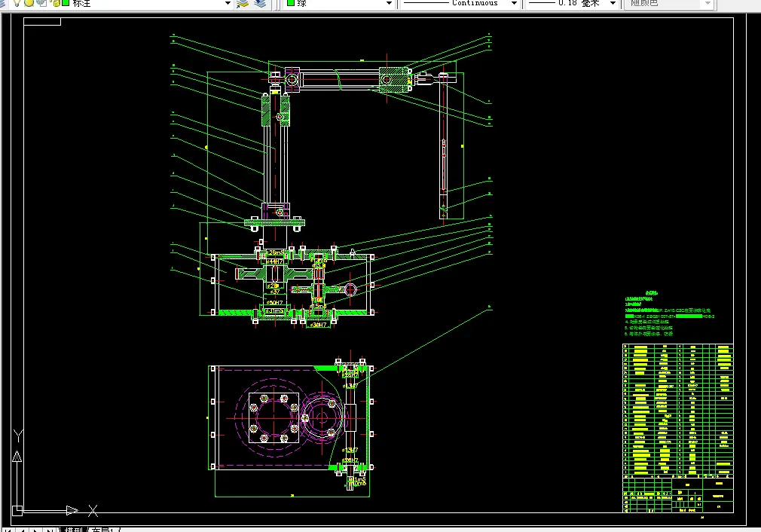Click the green color swatch labeled 绿
Viewport: 761px width, 532px height.
pyautogui.click(x=291, y=3)
